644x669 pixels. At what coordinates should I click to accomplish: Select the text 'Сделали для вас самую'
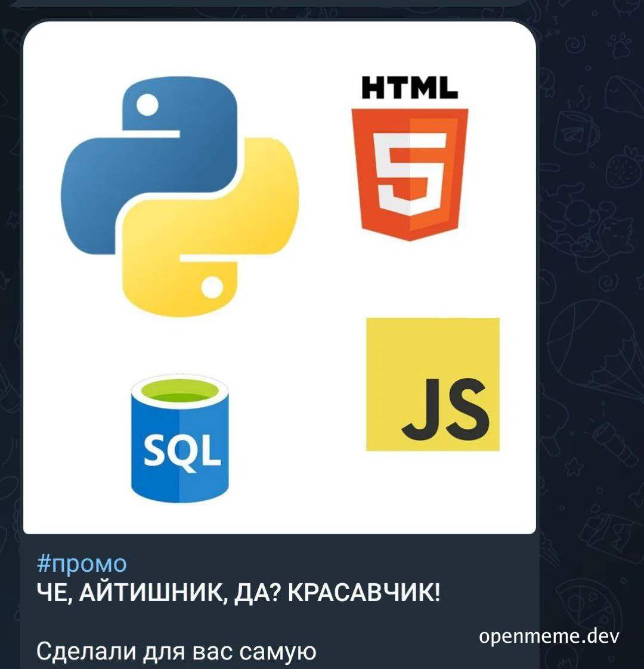tap(177, 651)
